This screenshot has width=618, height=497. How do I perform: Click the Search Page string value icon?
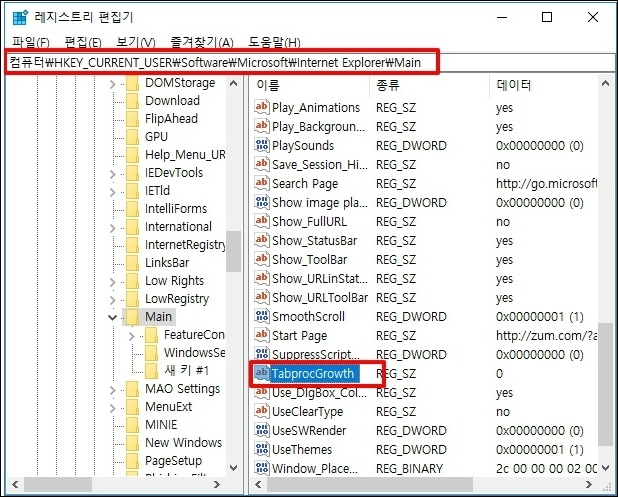262,183
